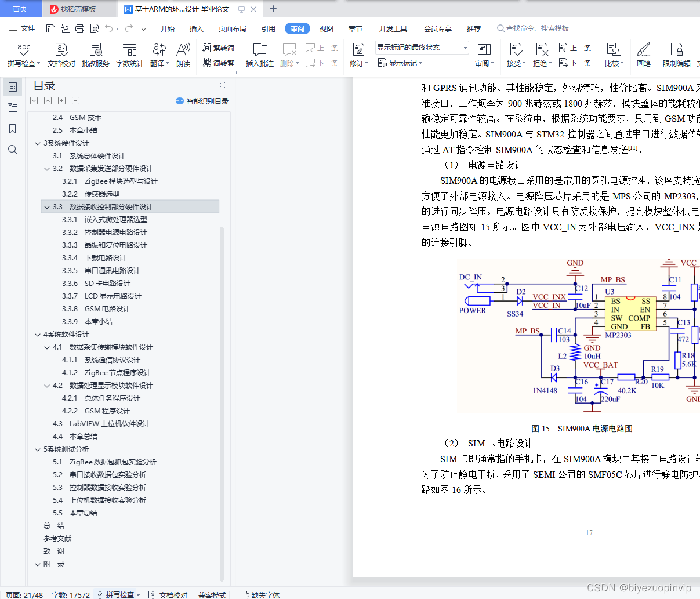Collapse the 3.3 数据接收控制部分硬件设计 node

point(47,207)
